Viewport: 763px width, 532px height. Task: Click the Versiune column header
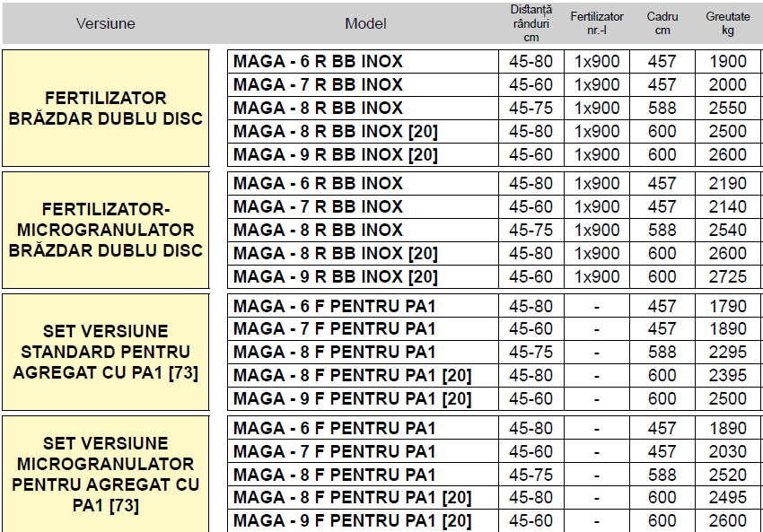click(x=106, y=23)
